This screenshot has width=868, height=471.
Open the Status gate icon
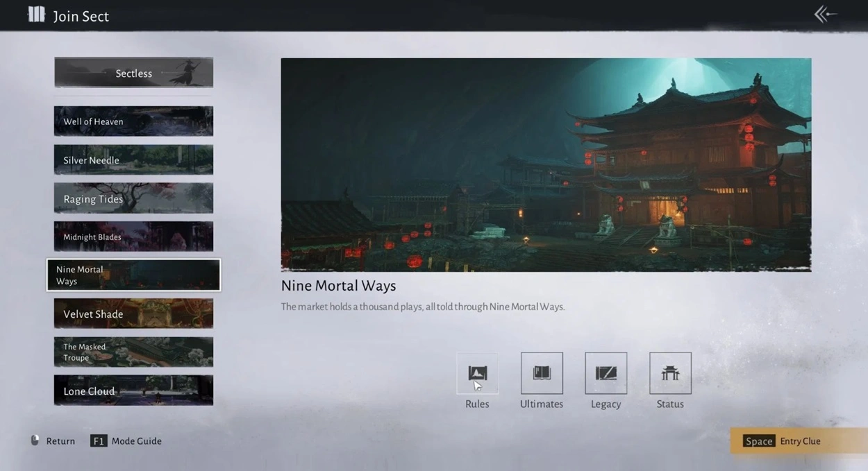(670, 373)
